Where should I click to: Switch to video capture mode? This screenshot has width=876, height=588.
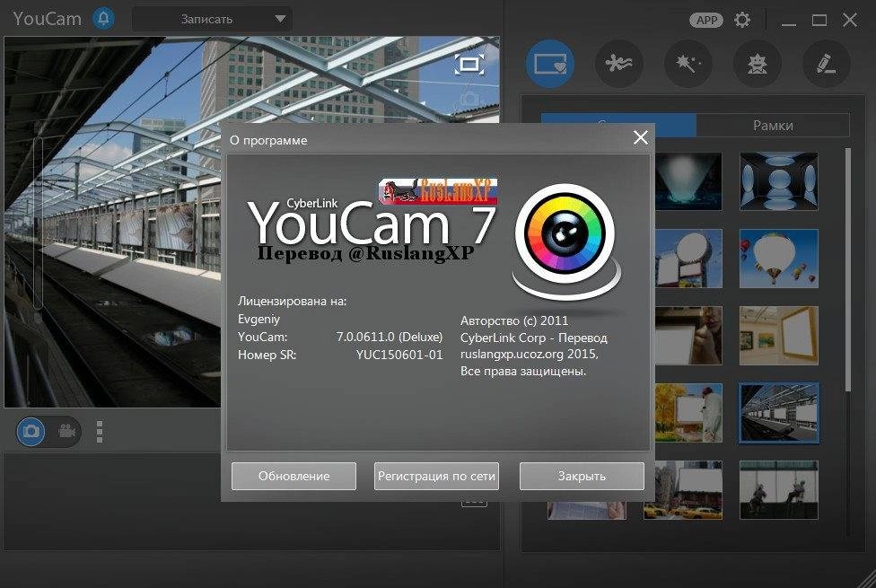(x=67, y=432)
